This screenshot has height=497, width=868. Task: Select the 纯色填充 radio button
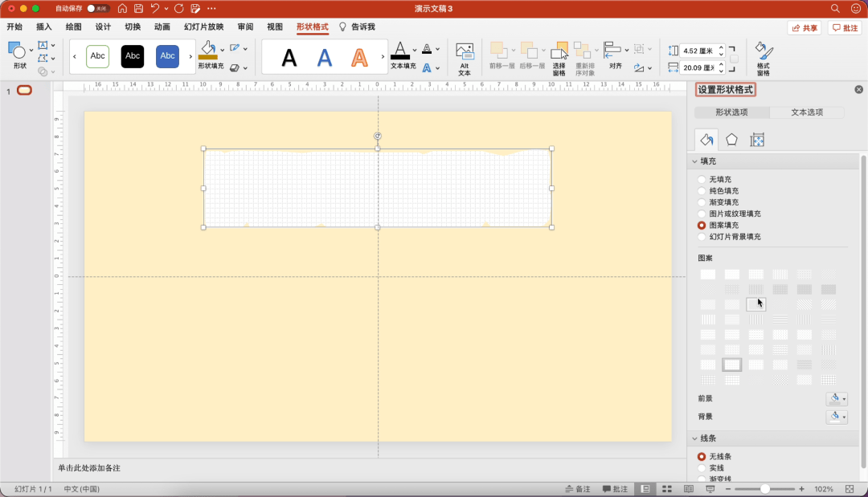click(702, 191)
